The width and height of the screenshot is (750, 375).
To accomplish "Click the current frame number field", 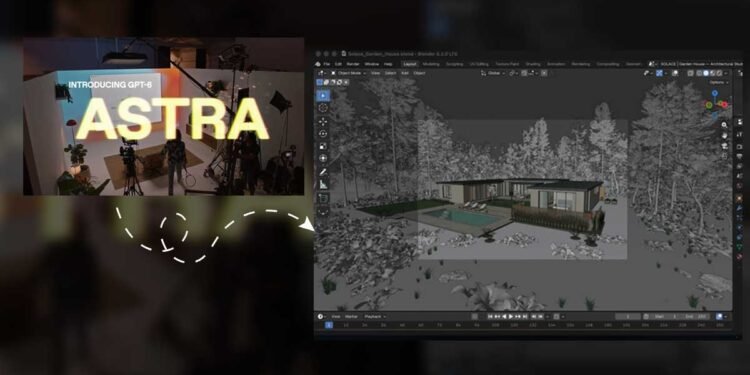I will [628, 316].
